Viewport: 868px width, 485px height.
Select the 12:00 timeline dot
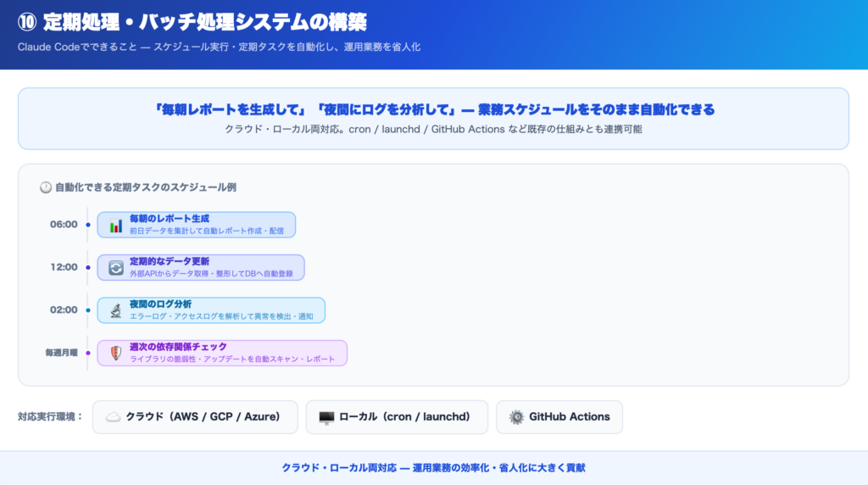[87, 267]
